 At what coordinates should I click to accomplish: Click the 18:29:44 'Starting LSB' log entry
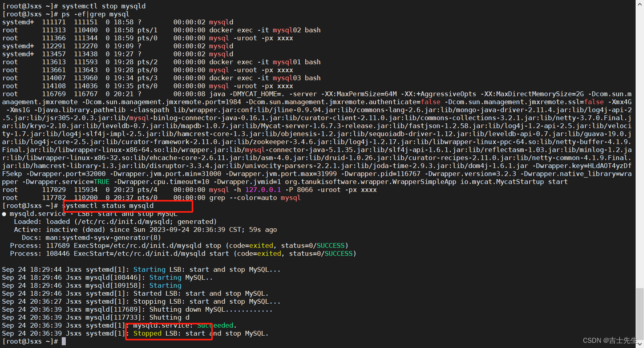[x=141, y=269]
